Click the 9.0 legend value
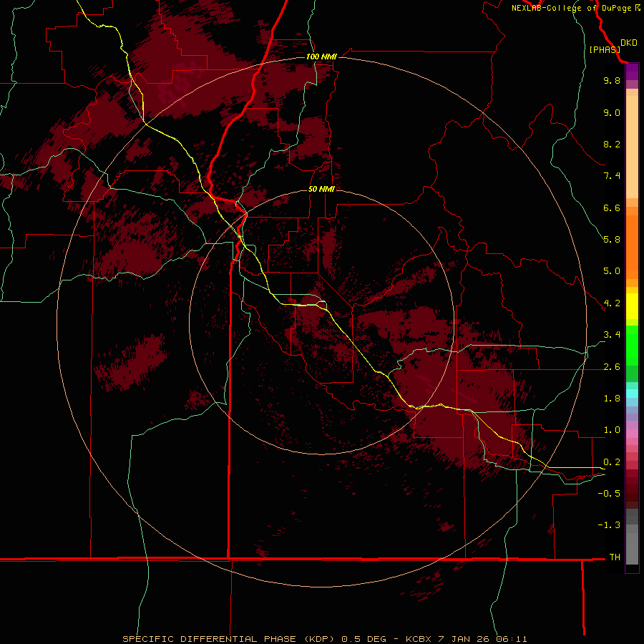Image resolution: width=644 pixels, height=644 pixels. click(612, 112)
